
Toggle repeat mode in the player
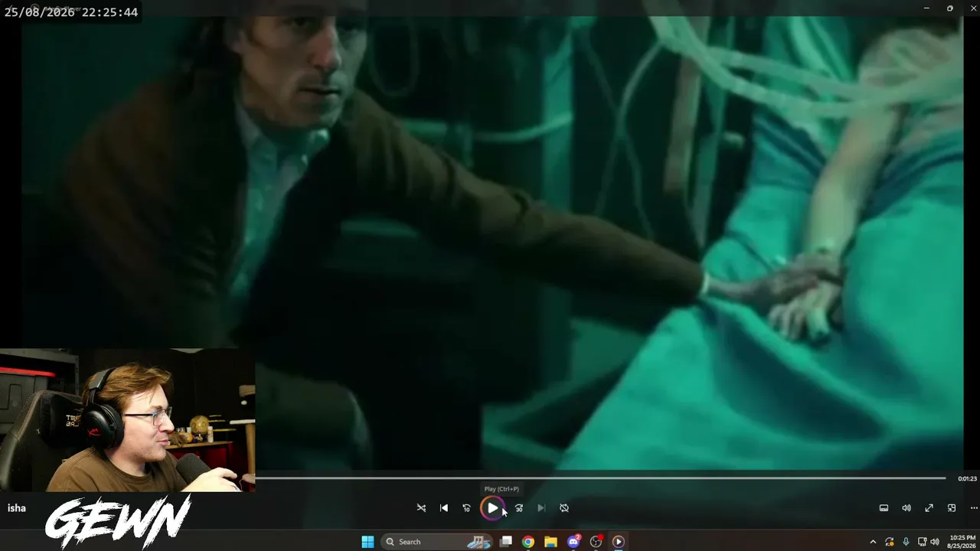pos(564,508)
